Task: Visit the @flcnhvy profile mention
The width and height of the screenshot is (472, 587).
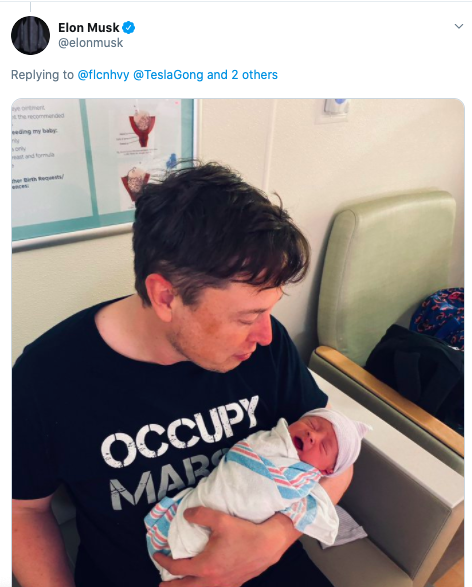Action: click(x=103, y=75)
